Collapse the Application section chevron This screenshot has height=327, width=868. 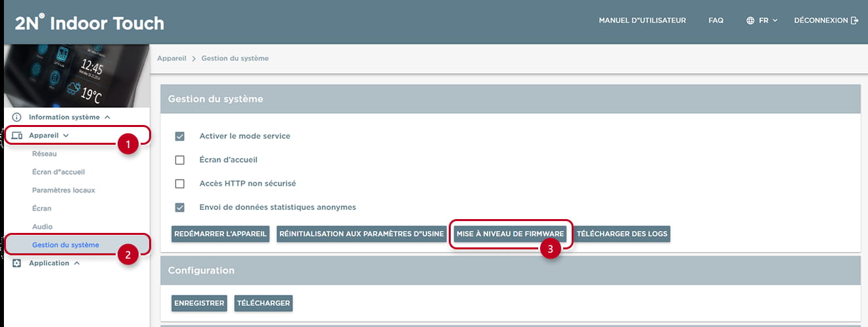tap(77, 263)
